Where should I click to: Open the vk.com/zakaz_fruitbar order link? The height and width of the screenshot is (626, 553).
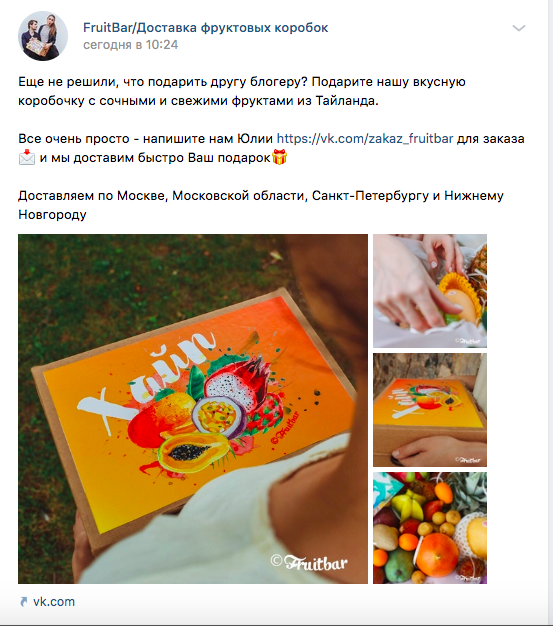[365, 139]
